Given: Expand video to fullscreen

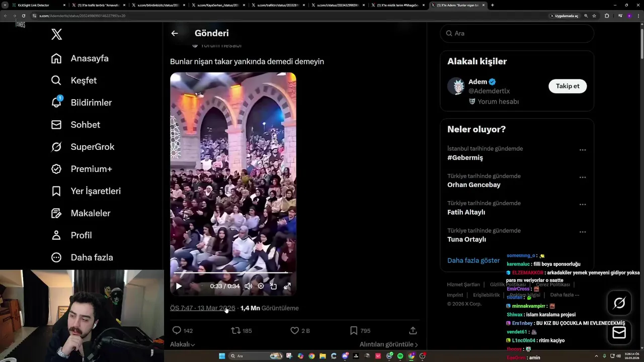Looking at the screenshot, I should (287, 286).
